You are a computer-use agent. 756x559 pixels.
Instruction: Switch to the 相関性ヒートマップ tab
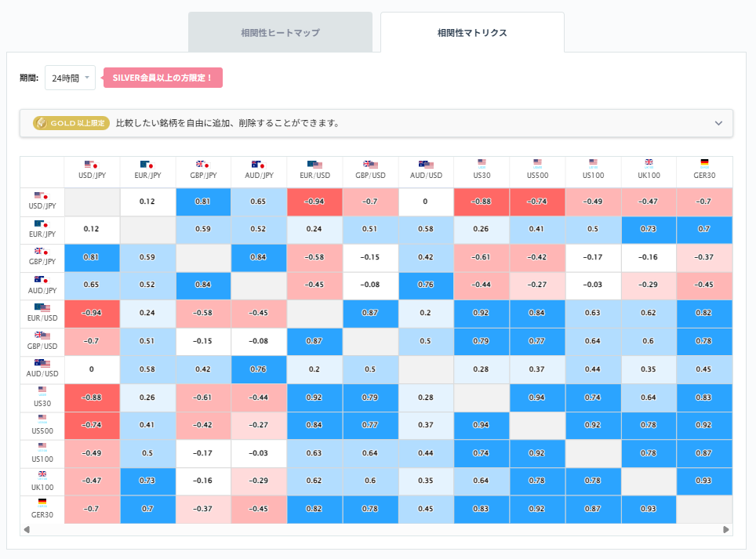(x=280, y=32)
